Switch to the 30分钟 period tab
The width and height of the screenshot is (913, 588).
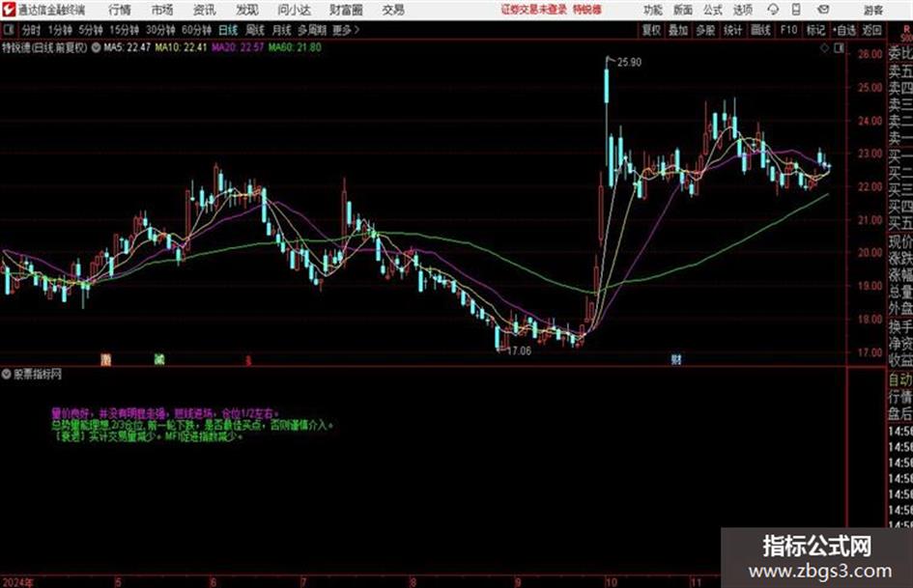(x=160, y=30)
